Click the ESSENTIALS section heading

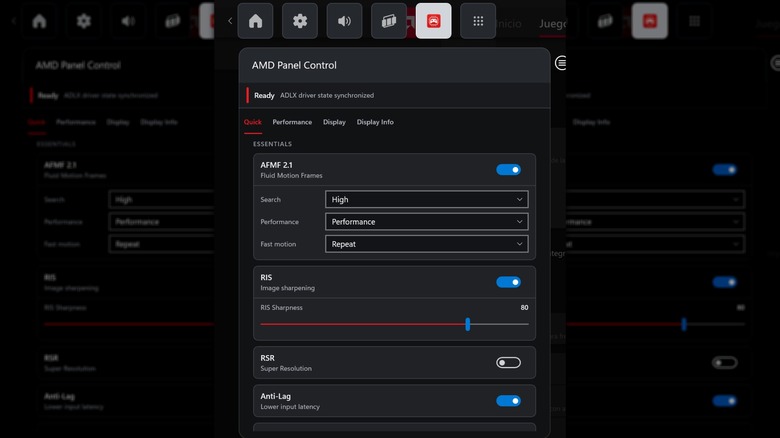point(273,144)
